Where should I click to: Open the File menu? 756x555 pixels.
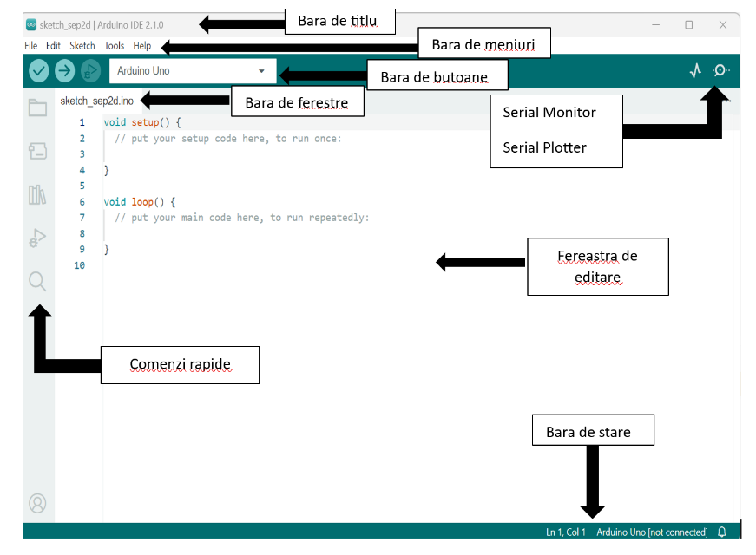tap(31, 46)
